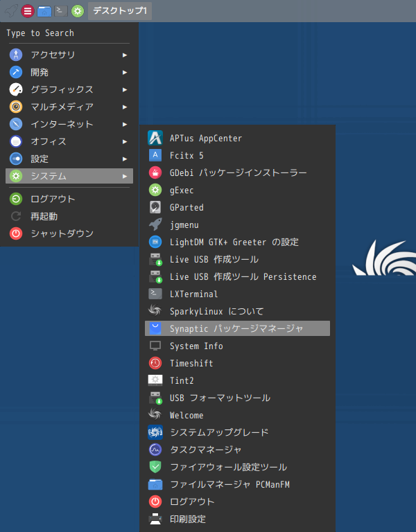Open System Info entry
416x532 pixels.
click(237, 346)
